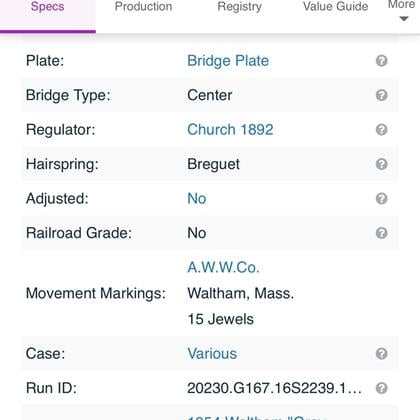The width and height of the screenshot is (420, 420).
Task: Expand the More tabs dropdown
Action: pos(403,11)
